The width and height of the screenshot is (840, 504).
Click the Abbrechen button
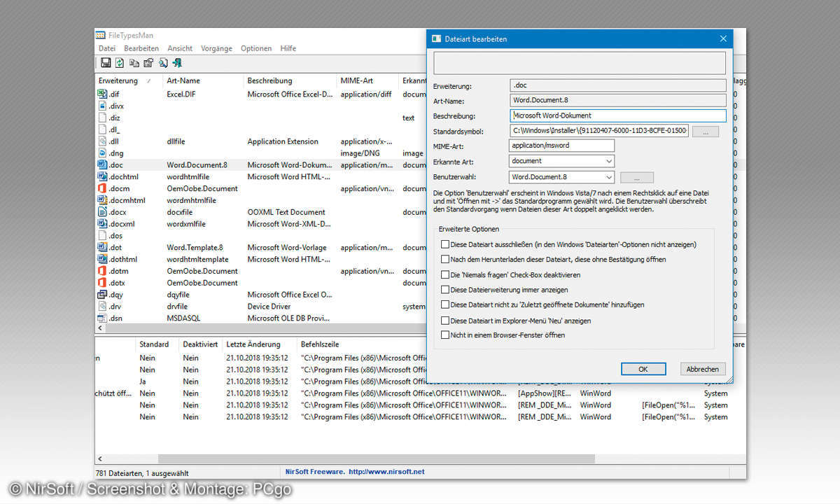703,369
